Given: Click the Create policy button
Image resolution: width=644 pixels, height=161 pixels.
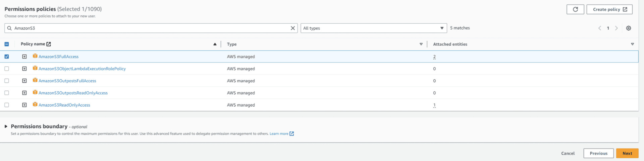Looking at the screenshot, I should 609,9.
